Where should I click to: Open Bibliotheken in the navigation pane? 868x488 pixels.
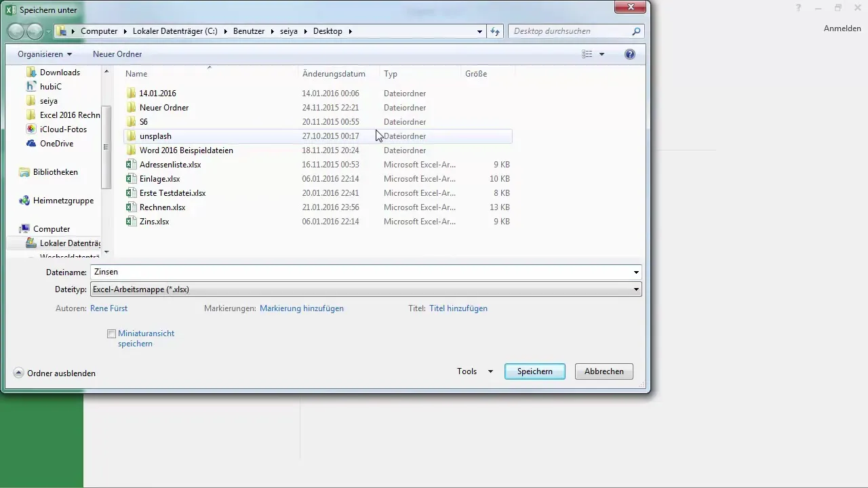(55, 172)
